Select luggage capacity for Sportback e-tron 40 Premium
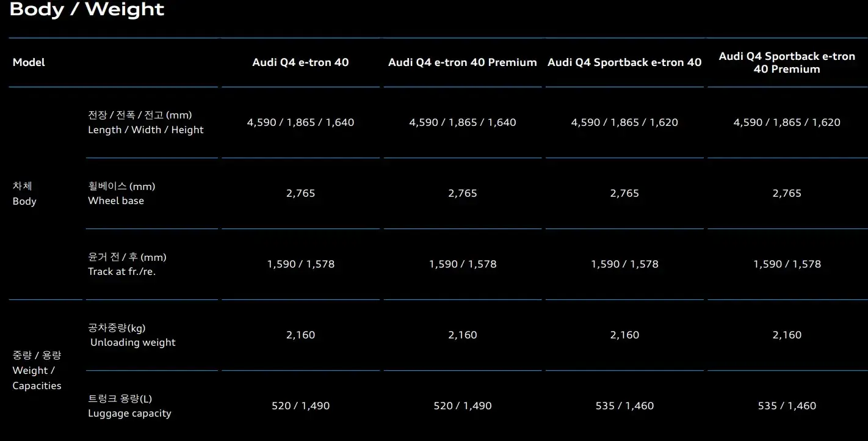 coord(787,406)
